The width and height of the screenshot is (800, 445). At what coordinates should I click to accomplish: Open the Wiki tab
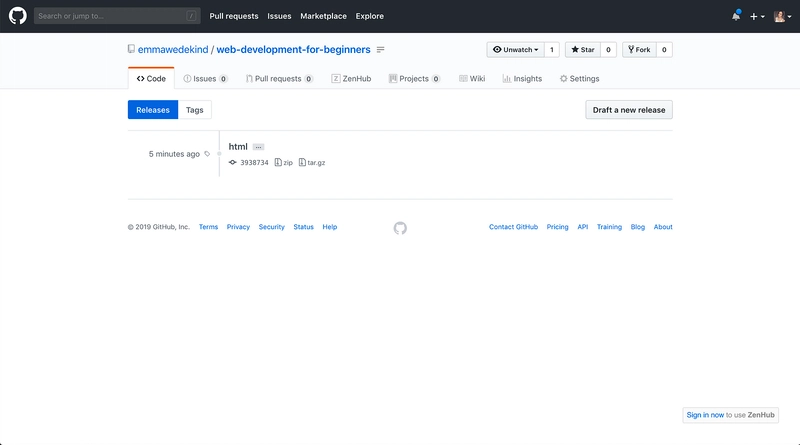472,79
